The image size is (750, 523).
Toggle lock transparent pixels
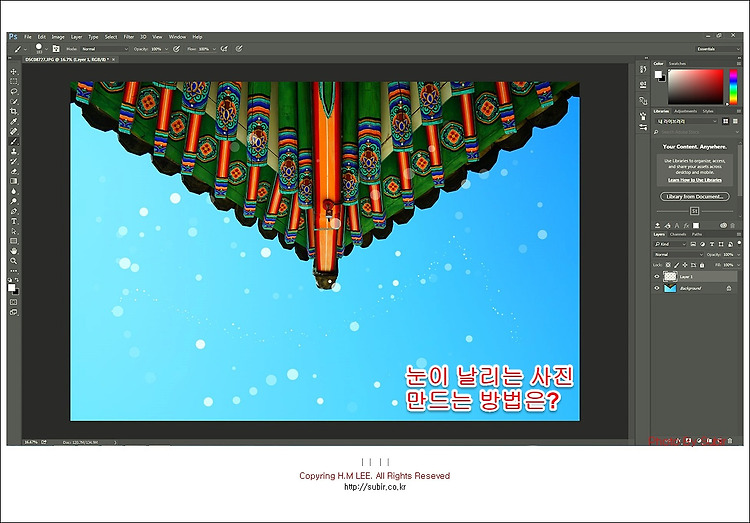[x=668, y=265]
